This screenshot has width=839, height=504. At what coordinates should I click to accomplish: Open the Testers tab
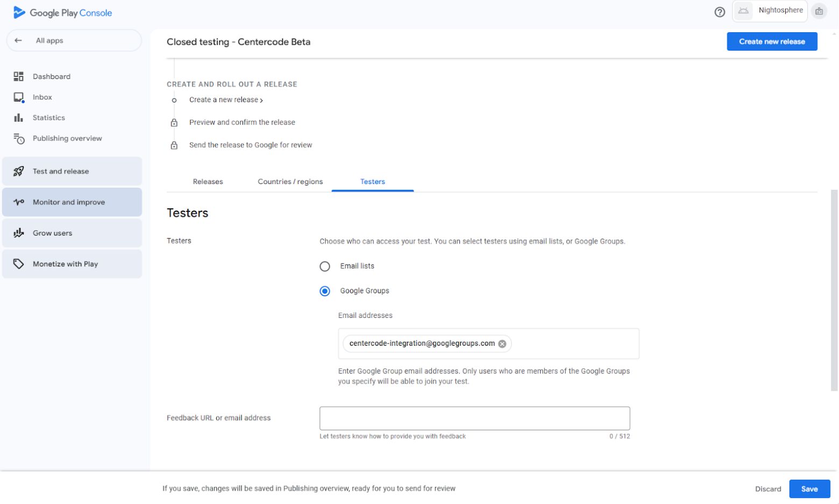[373, 182]
